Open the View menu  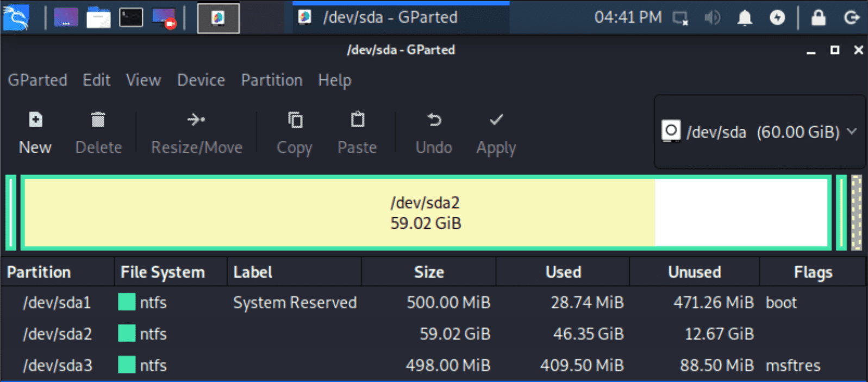(x=143, y=80)
